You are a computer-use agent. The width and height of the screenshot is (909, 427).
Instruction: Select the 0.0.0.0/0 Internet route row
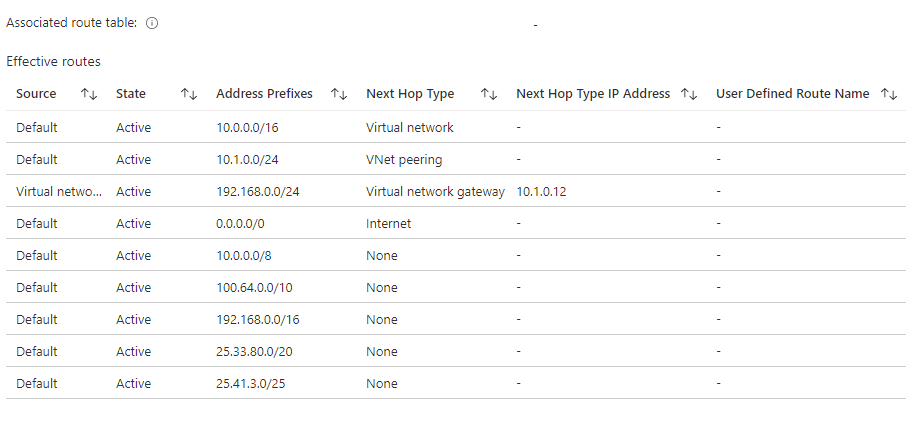pos(456,224)
